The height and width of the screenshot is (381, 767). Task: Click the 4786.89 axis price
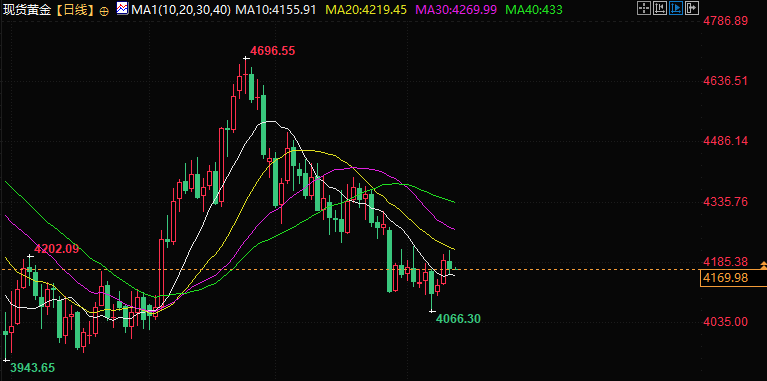(725, 21)
